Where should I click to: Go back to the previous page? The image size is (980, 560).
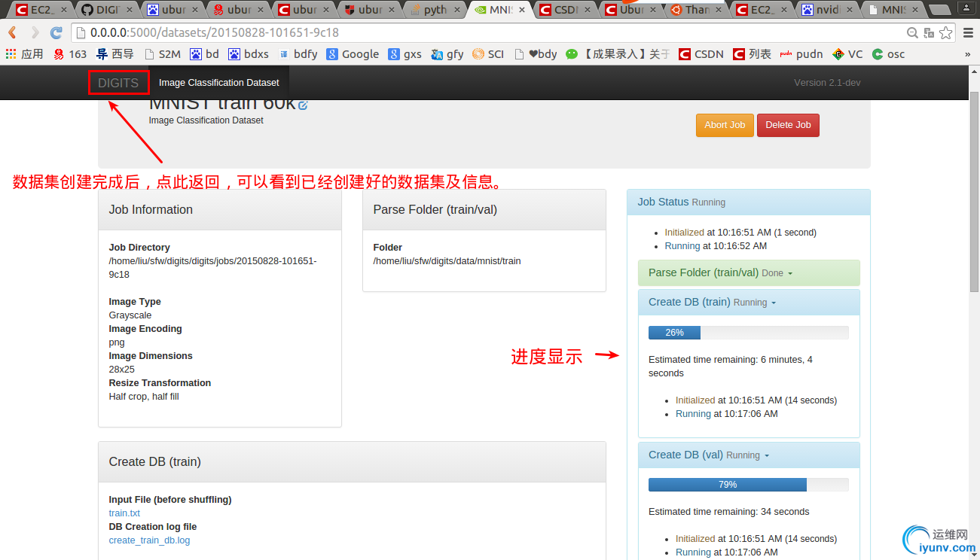click(13, 33)
